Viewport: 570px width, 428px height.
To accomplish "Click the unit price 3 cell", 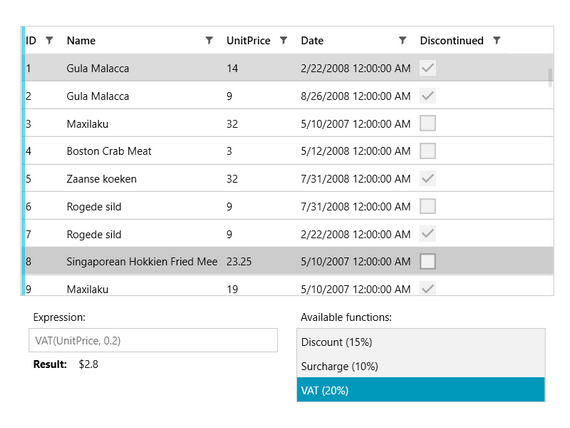I will click(229, 151).
